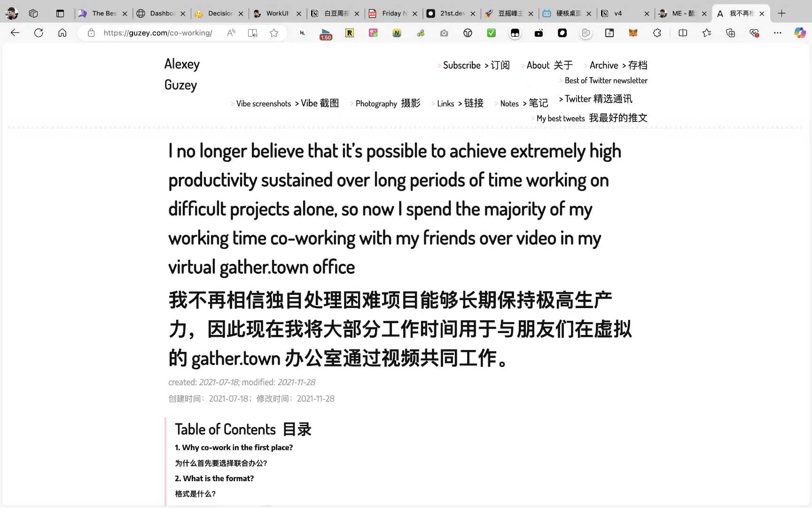812x508 pixels.
Task: Toggle split screen view
Action: click(x=683, y=33)
